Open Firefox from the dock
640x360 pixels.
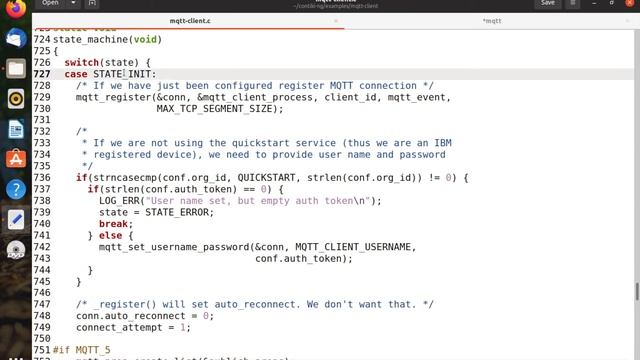click(16, 9)
